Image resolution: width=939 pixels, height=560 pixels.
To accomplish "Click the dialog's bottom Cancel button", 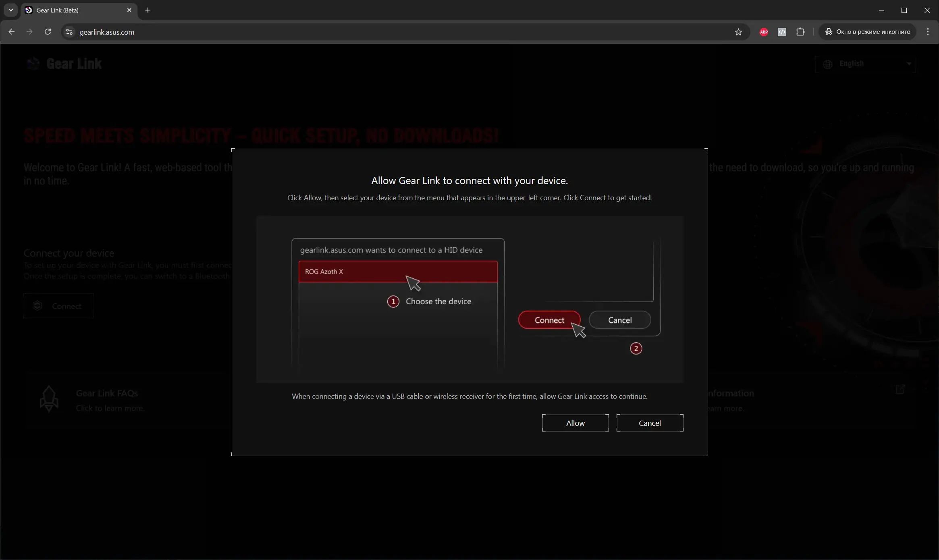I will click(650, 423).
